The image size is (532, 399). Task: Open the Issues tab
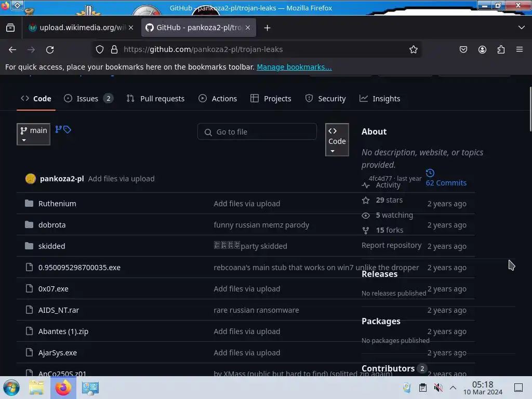point(88,99)
